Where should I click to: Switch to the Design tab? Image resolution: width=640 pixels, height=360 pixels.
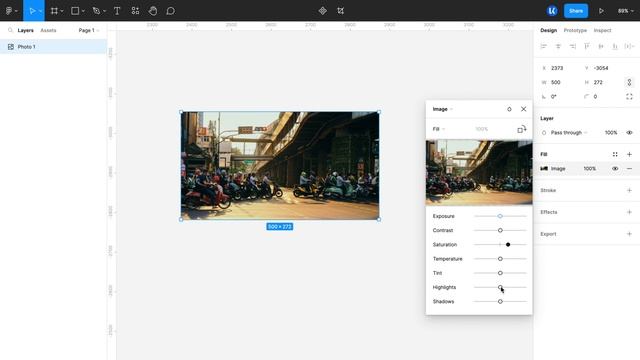(549, 31)
